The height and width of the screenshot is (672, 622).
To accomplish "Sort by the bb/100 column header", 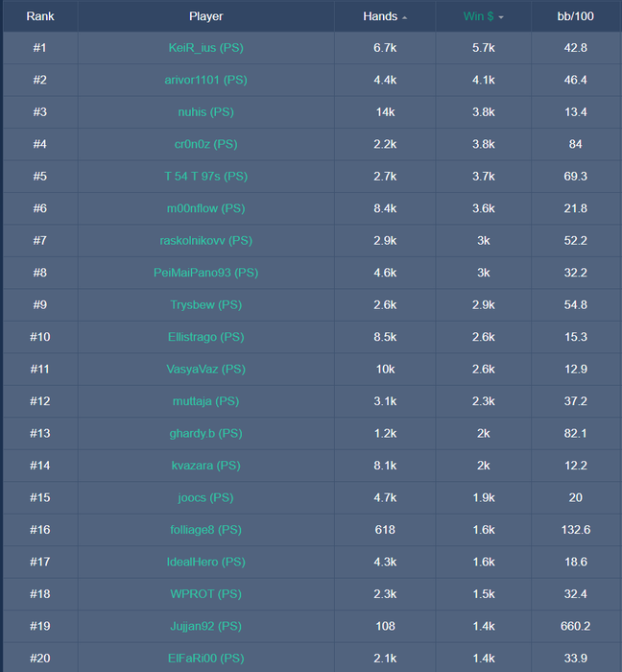I will (x=576, y=16).
